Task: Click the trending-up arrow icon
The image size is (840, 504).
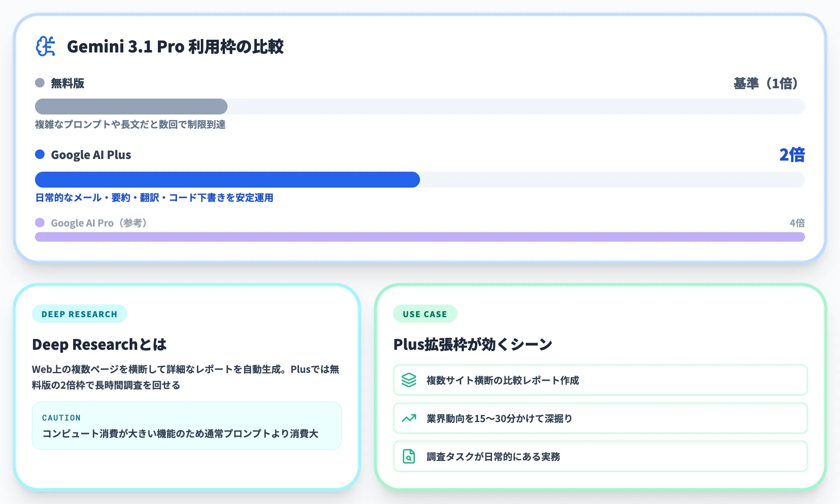Action: (x=408, y=418)
